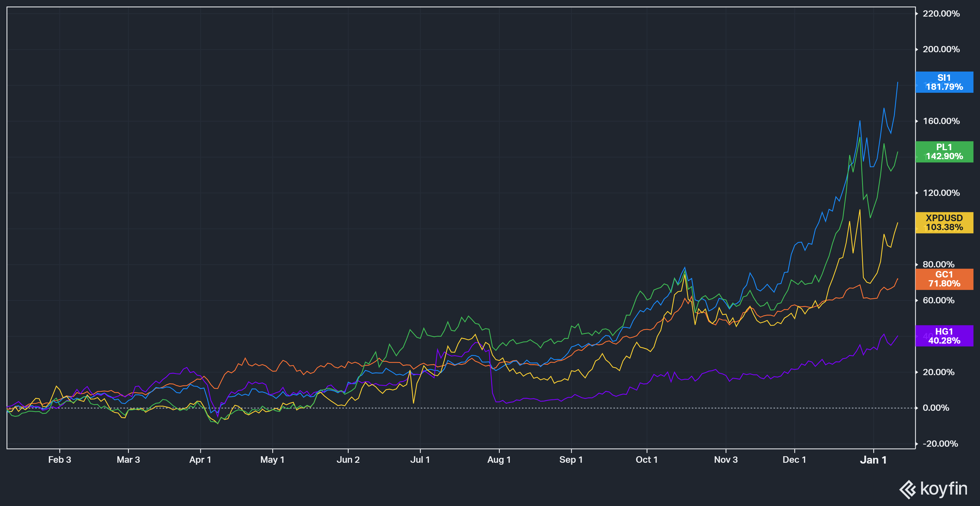Click the -20.00% y-axis label

click(x=940, y=444)
